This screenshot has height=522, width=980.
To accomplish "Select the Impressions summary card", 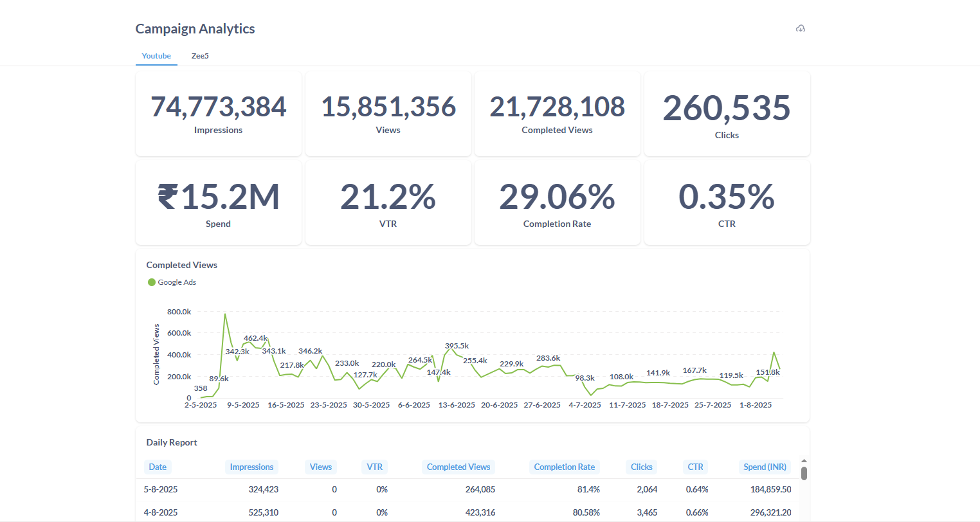I will [x=218, y=113].
